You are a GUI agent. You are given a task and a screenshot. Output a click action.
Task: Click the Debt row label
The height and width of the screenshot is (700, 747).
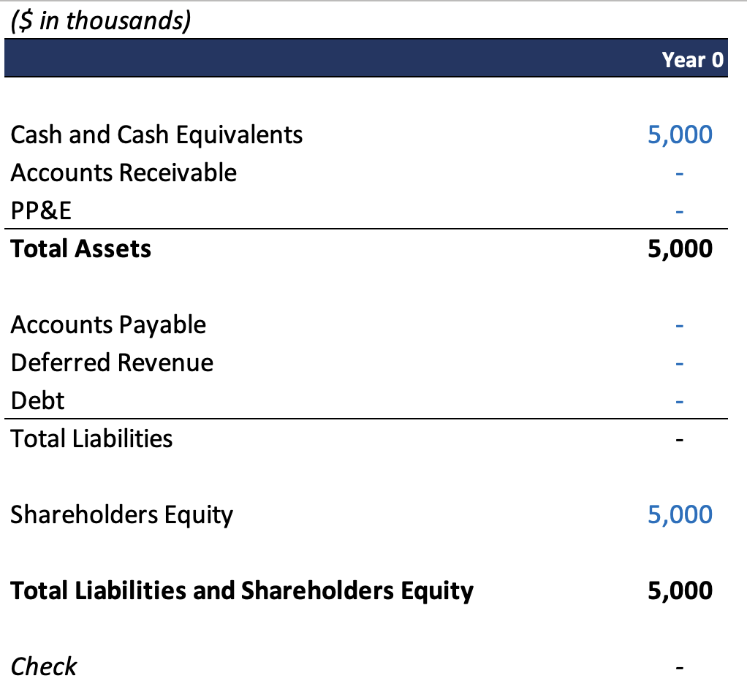click(37, 400)
